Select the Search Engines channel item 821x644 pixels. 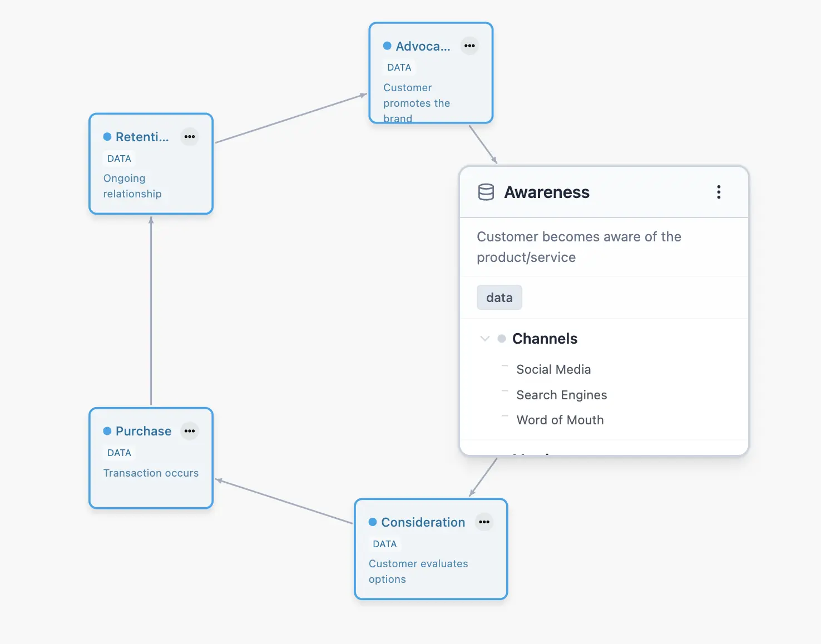click(562, 395)
